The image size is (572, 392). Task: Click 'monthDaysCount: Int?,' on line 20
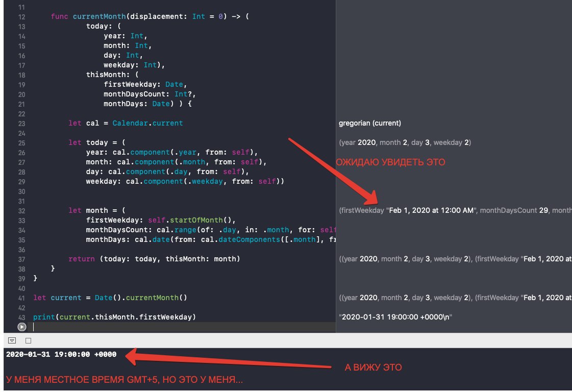(150, 94)
